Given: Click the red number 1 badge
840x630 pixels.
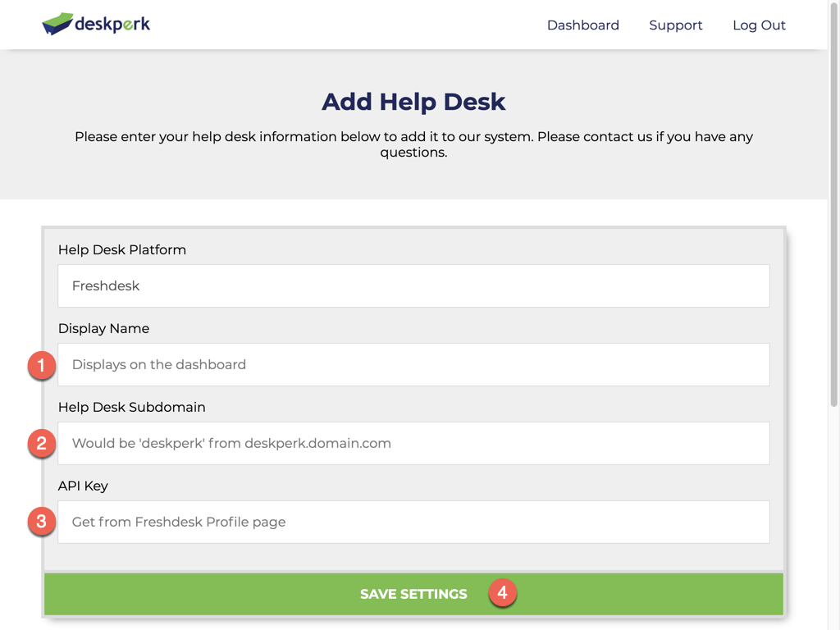Looking at the screenshot, I should (41, 365).
